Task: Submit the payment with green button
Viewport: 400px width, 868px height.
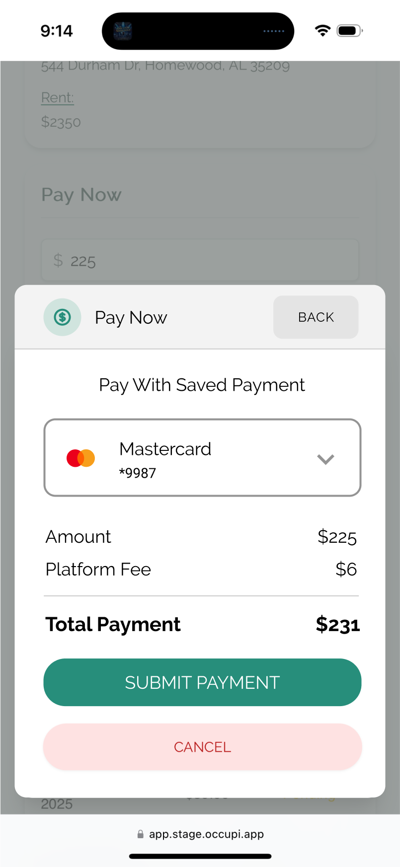Action: [202, 682]
